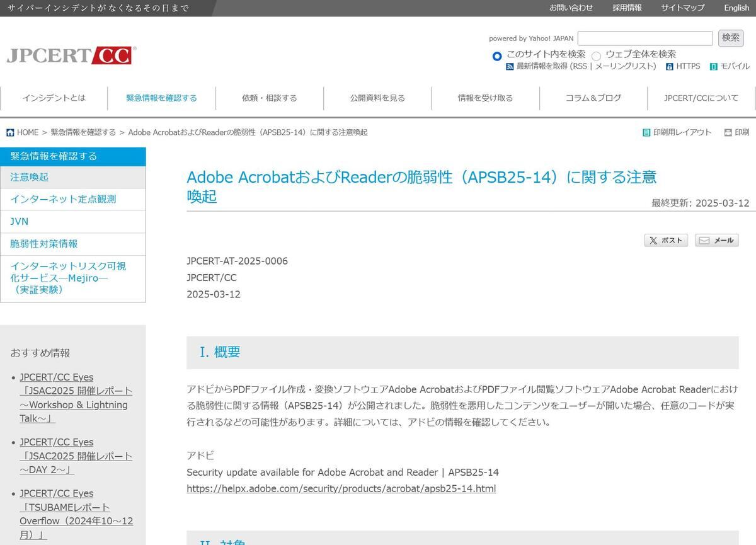
Task: Open 緊急情報を確認する nav menu
Action: [162, 98]
